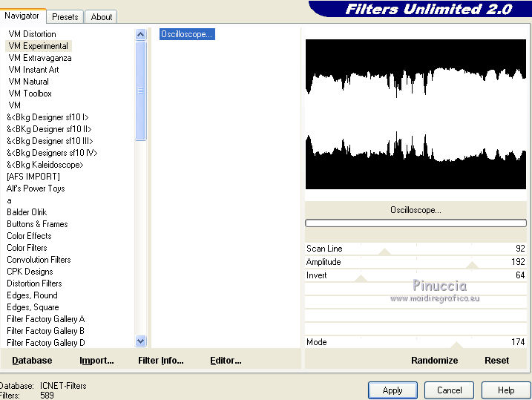Image resolution: width=532 pixels, height=400 pixels.
Task: Select VM Instant Art category
Action: pos(33,70)
